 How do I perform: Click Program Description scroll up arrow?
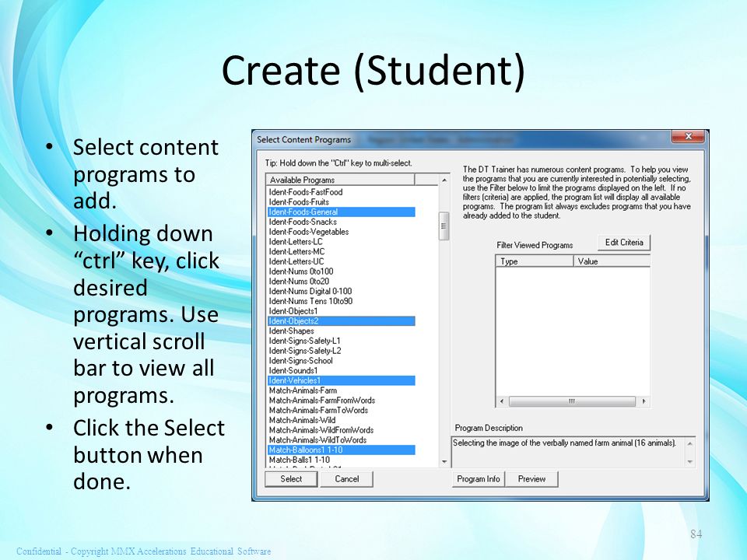coord(689,444)
